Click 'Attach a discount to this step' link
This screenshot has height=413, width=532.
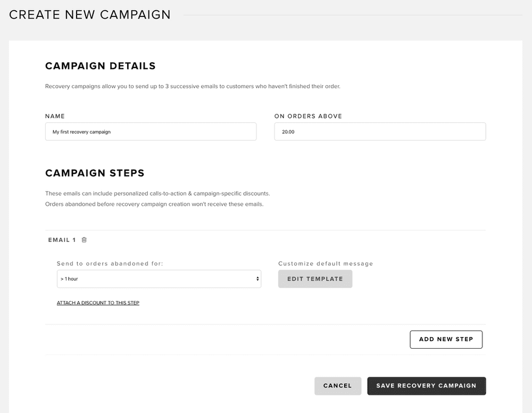point(98,303)
